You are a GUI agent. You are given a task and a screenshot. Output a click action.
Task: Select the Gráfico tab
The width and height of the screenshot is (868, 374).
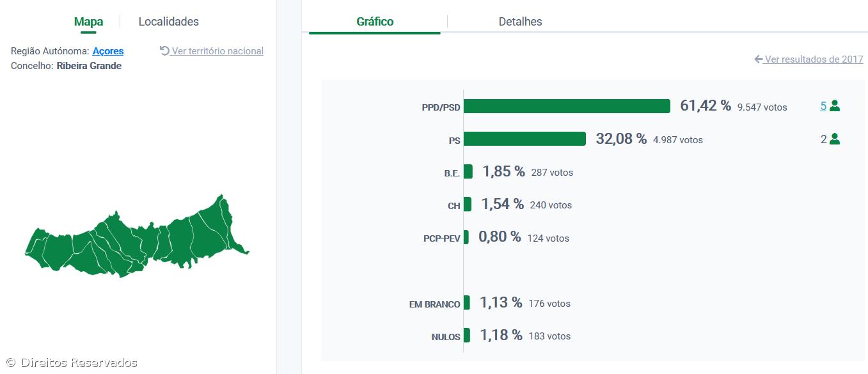(x=375, y=22)
